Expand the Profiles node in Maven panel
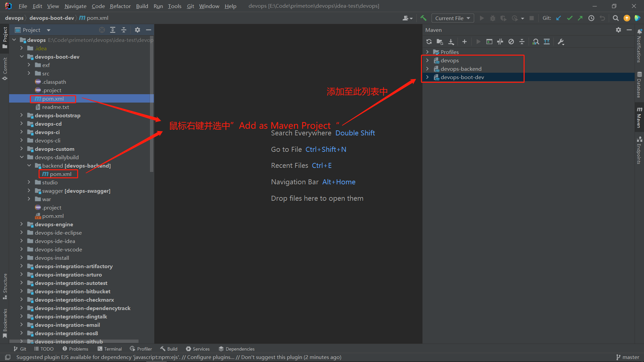 click(427, 52)
